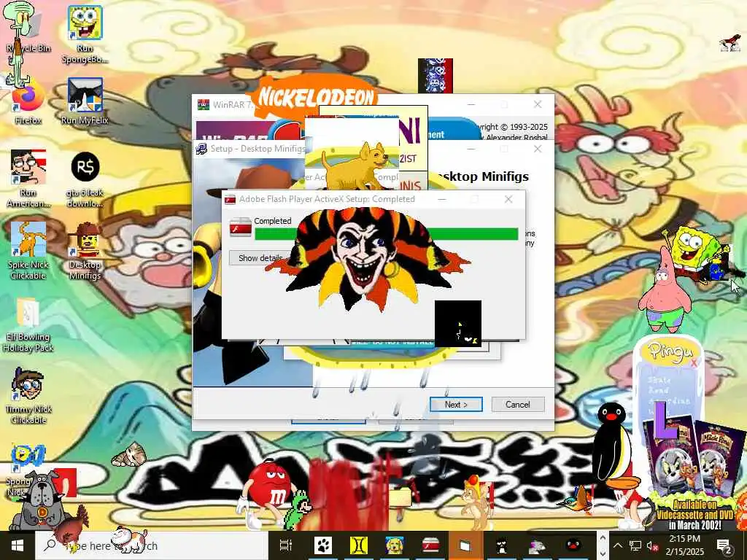Select the Run American desktop shortcut

click(28, 179)
